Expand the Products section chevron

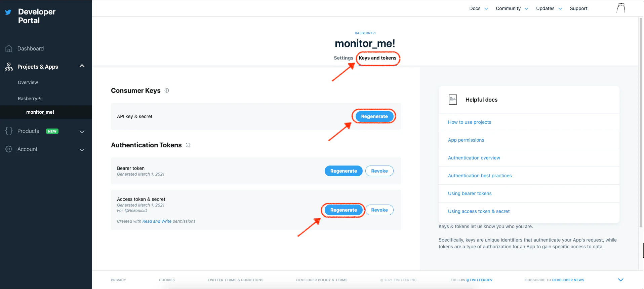(x=82, y=132)
